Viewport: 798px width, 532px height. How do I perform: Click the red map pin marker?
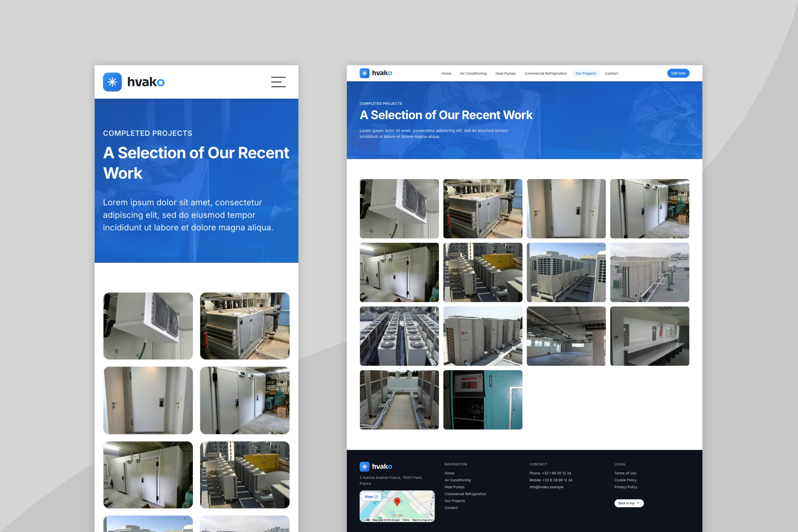click(397, 502)
